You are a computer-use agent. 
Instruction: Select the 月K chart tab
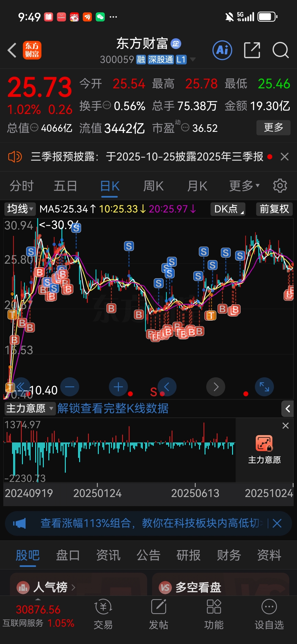point(197,186)
